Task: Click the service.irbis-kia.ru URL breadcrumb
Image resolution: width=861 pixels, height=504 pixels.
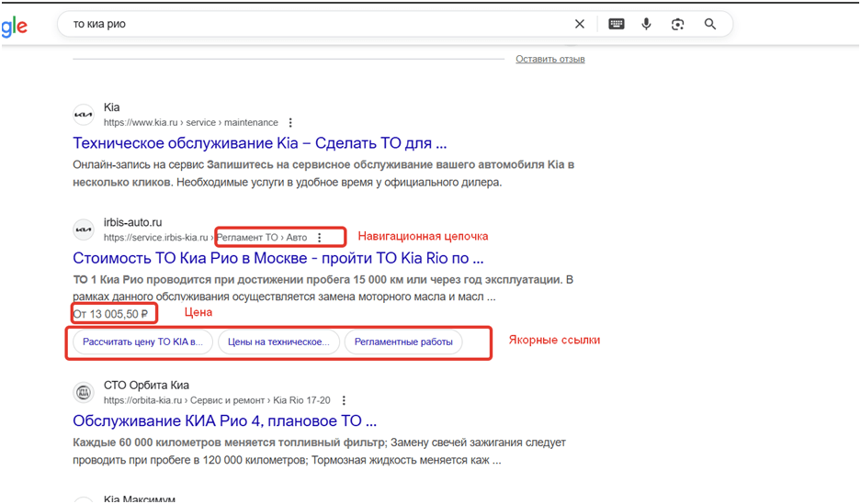Action: click(x=205, y=238)
